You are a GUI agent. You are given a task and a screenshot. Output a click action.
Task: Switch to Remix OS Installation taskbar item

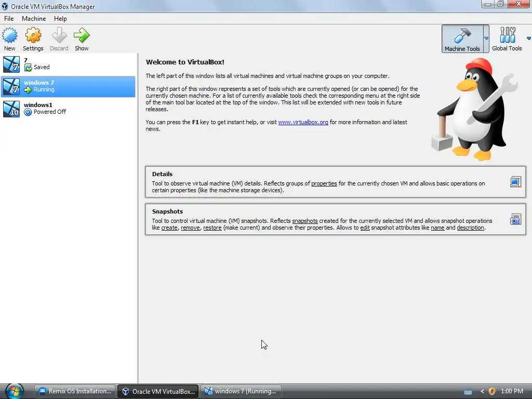[x=75, y=391]
